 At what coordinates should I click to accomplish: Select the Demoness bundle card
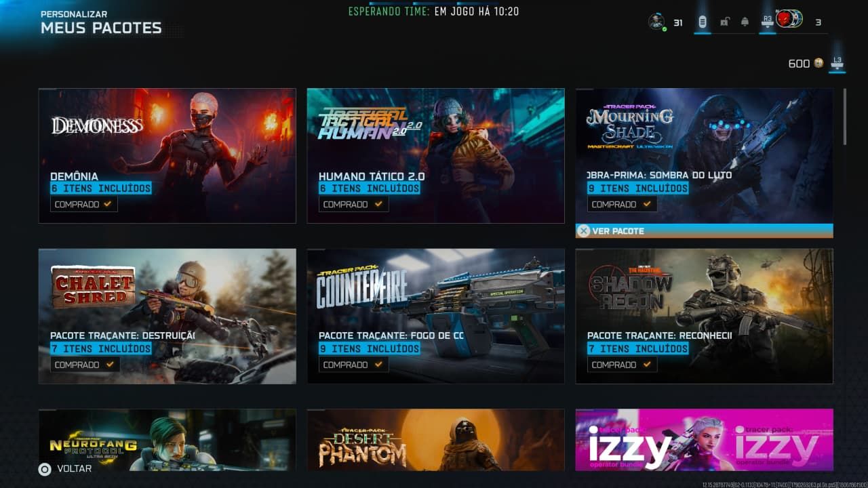167,156
